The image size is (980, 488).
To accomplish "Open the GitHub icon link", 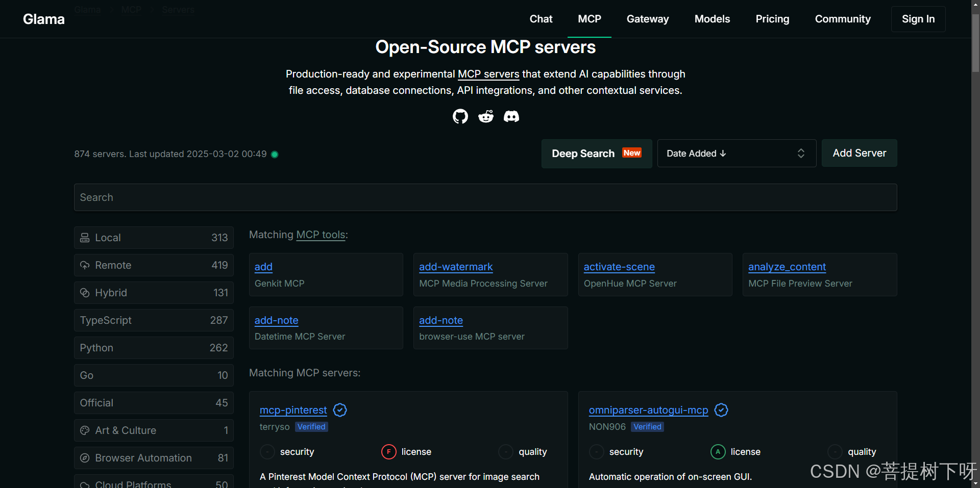I will pyautogui.click(x=460, y=116).
